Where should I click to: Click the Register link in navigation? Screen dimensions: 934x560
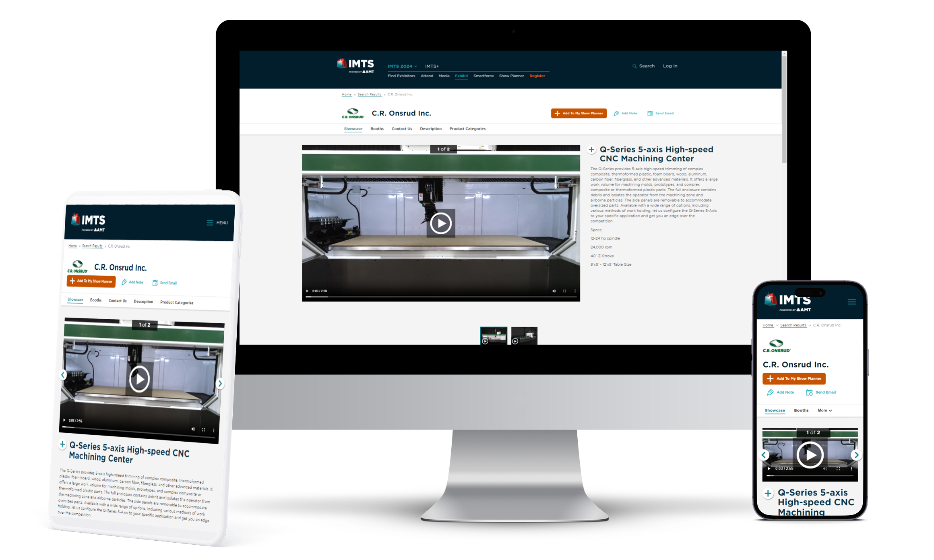537,75
